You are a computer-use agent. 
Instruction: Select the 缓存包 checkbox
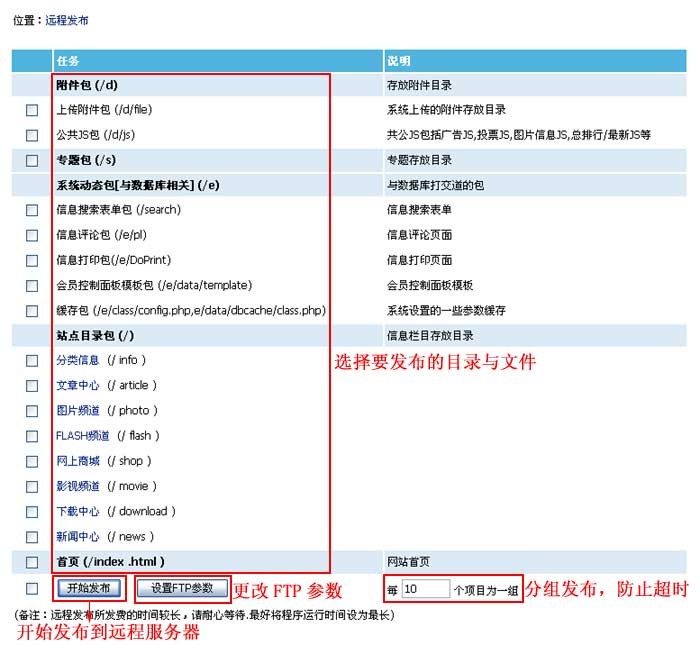(x=32, y=311)
